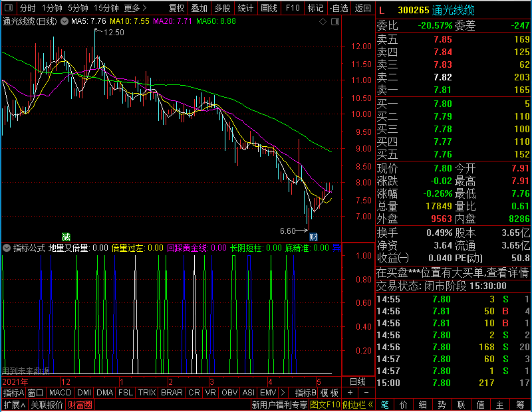Image resolution: width=532 pixels, height=412 pixels.
Task: Click the red L icon beside 300265
Action: pos(382,11)
